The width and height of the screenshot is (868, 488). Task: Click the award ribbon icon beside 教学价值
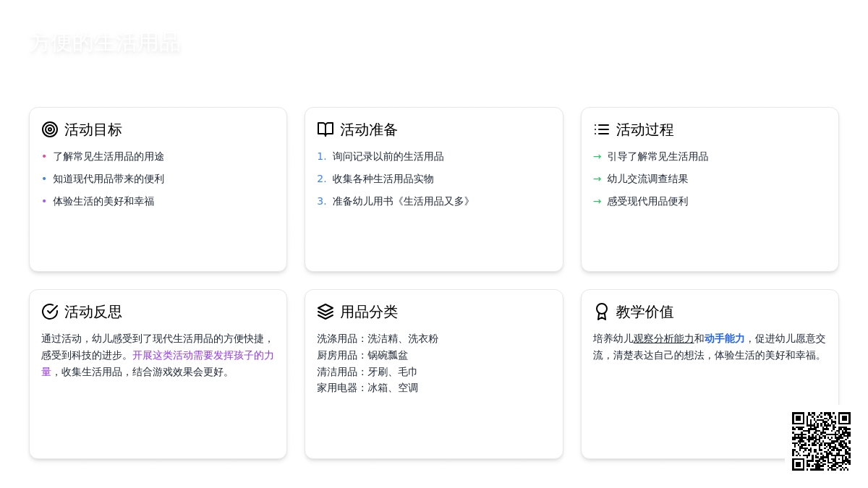pyautogui.click(x=602, y=312)
